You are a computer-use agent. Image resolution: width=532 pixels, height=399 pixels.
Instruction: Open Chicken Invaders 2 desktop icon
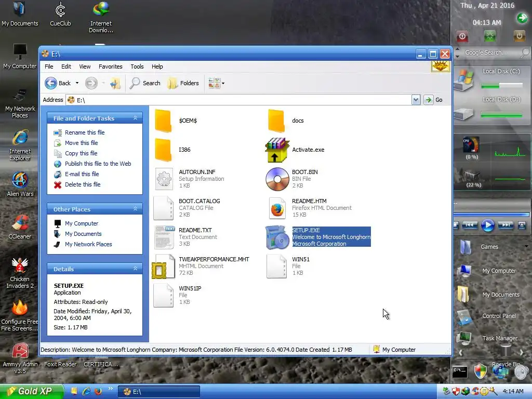point(20,273)
